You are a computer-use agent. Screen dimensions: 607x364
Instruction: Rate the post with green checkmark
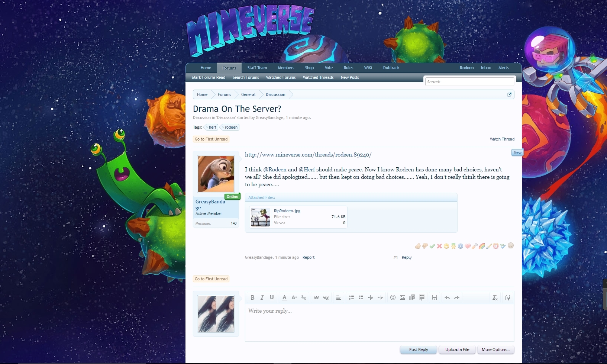432,246
